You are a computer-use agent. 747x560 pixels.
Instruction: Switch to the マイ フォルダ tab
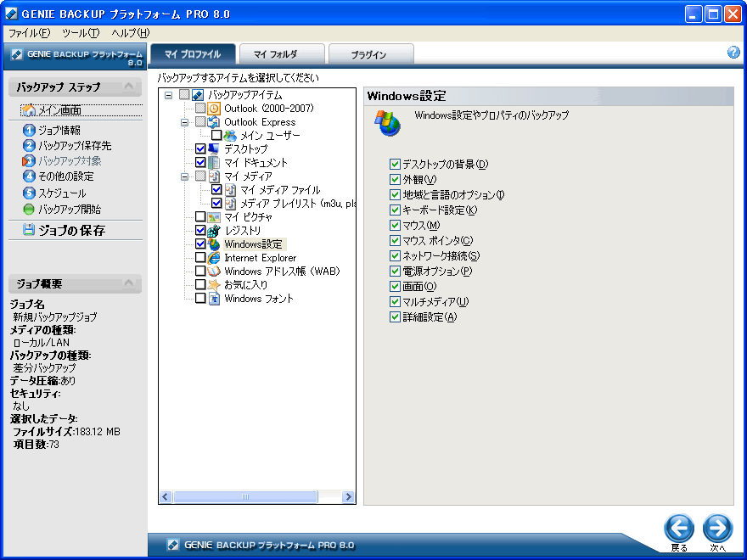[x=282, y=54]
